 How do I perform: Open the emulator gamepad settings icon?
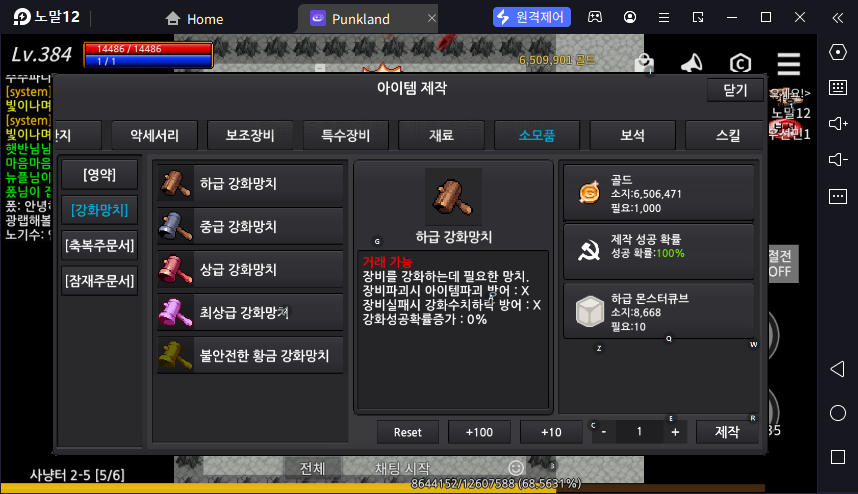coord(595,17)
